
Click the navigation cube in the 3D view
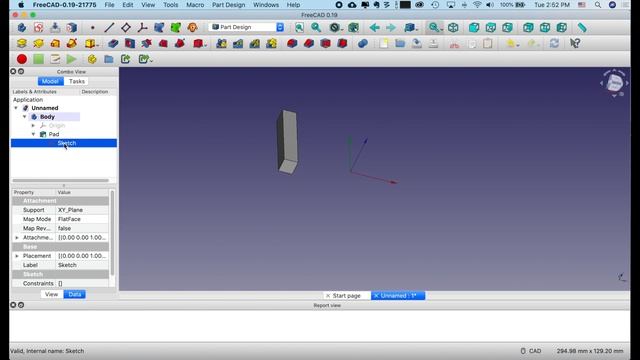tap(614, 83)
